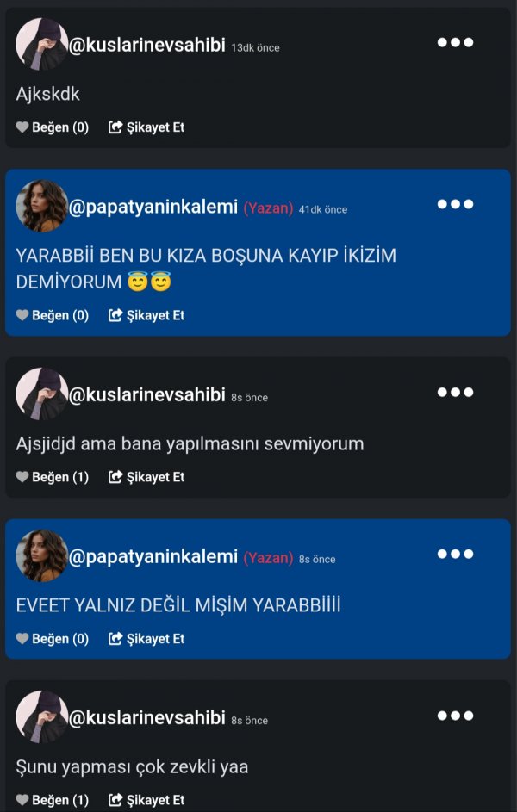The image size is (517, 812).
Task: Report the 'Şunu yapması çok zevkli yaa' comment
Action: click(146, 800)
